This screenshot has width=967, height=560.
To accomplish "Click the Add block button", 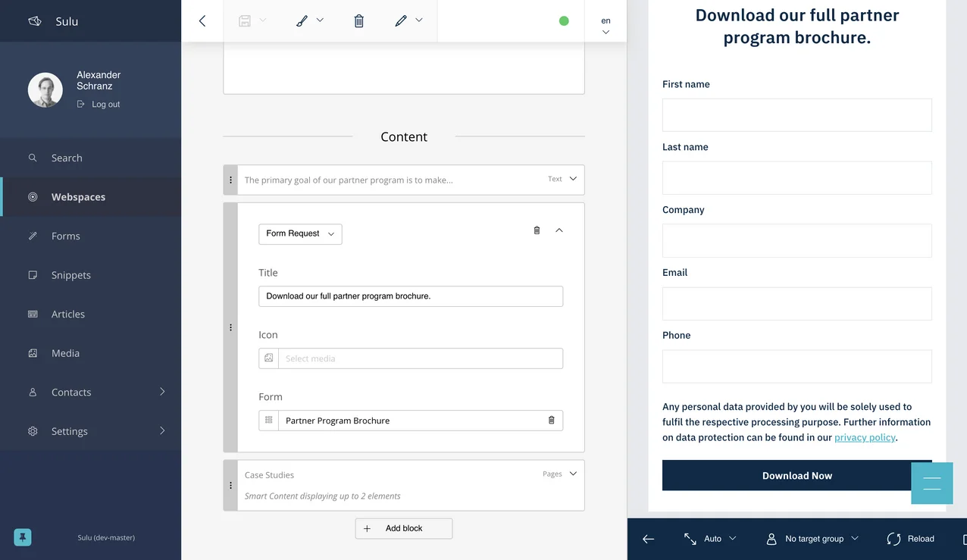I will point(403,528).
